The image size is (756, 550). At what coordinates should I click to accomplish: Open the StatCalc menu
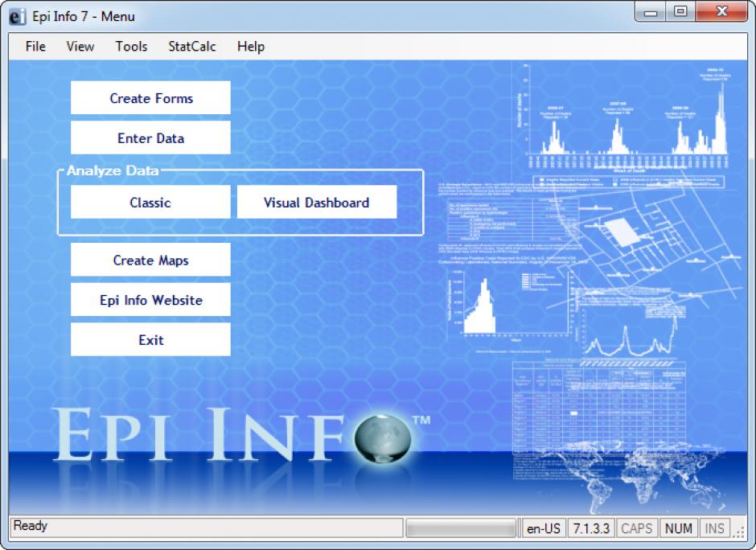(192, 47)
